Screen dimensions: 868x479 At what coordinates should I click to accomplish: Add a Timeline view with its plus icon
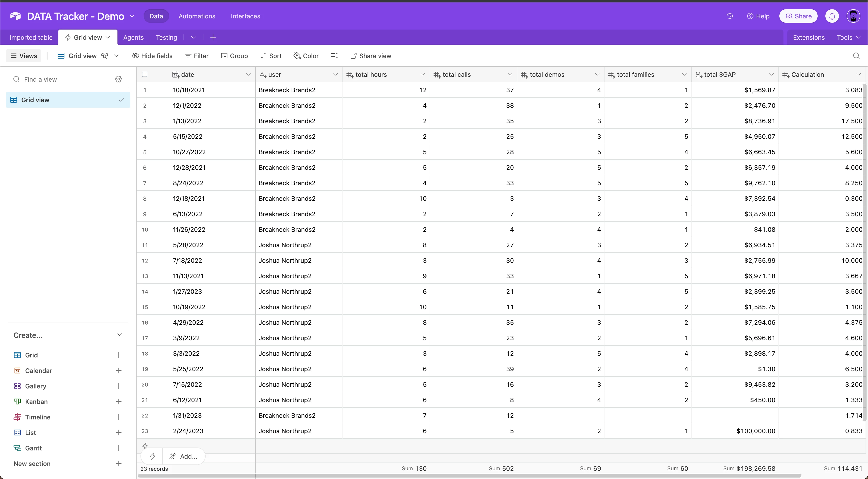[119, 417]
